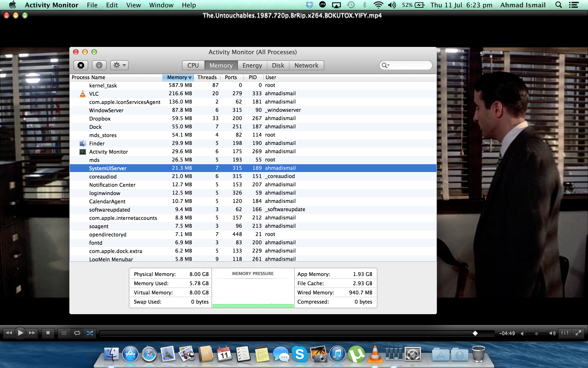
Task: Switch to the CPU tab
Action: (193, 65)
